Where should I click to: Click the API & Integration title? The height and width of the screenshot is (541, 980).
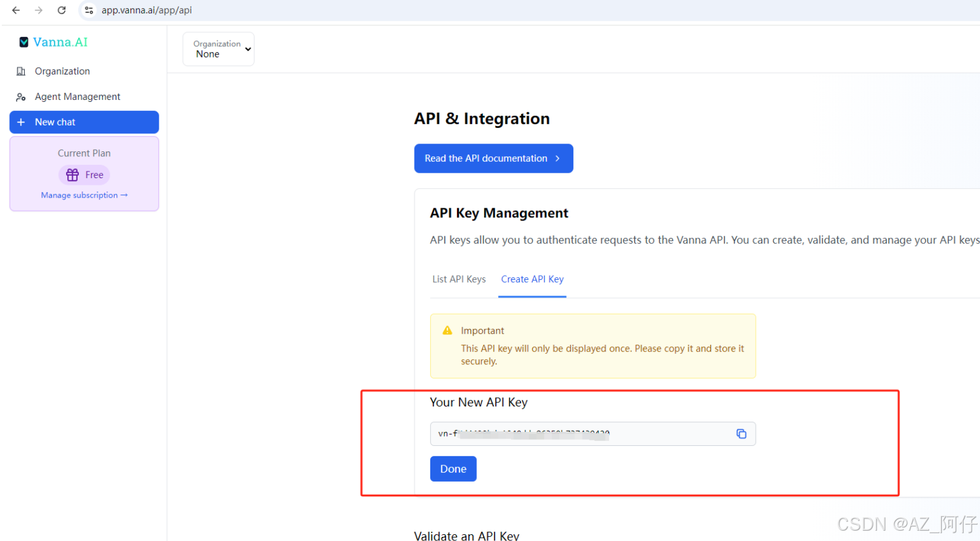click(482, 119)
